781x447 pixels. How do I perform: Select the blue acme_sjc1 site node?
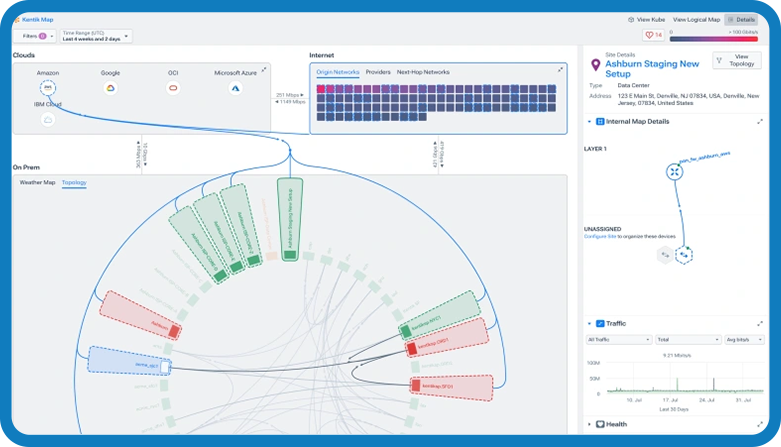(130, 362)
